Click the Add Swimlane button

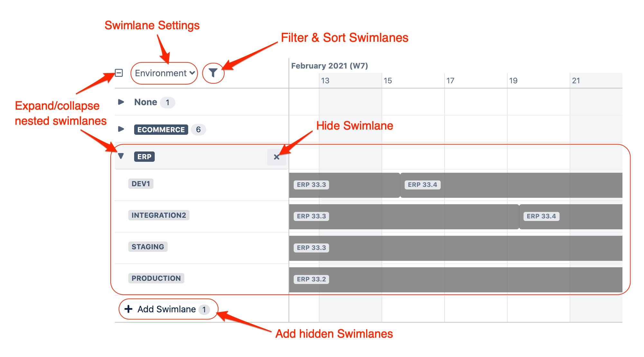click(167, 309)
